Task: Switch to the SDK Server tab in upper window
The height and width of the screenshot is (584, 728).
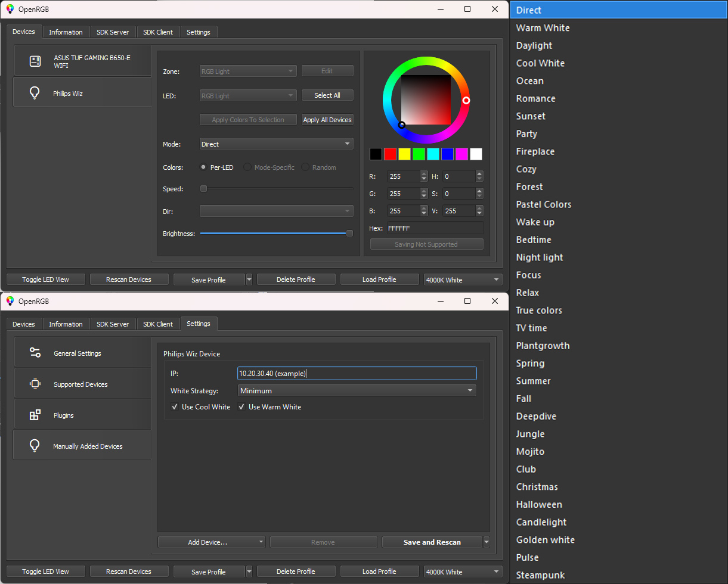Action: (113, 32)
